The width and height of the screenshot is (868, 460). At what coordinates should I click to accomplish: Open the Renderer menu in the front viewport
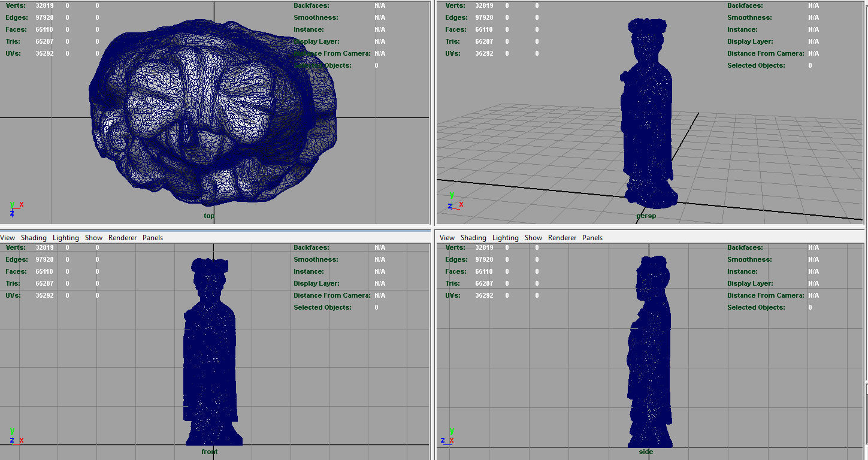point(123,238)
